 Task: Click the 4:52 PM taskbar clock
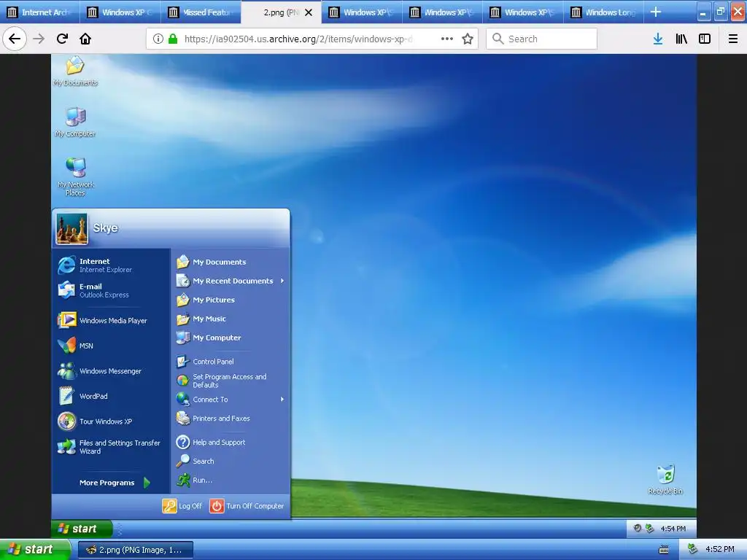[720, 550]
